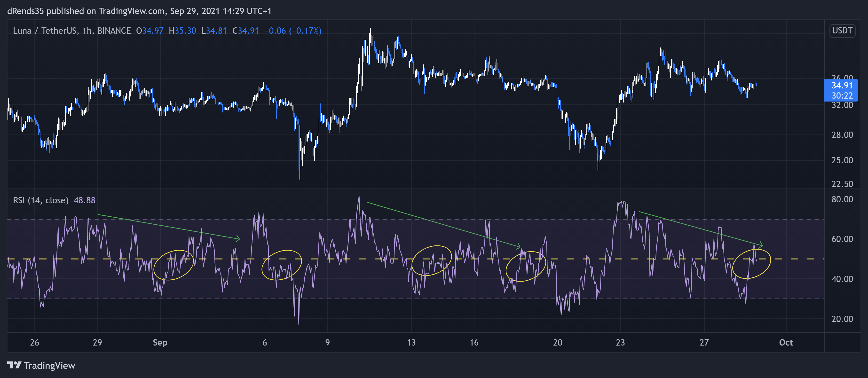Click the 40.00 RSI axis label
The height and width of the screenshot is (378, 868).
[x=842, y=279]
